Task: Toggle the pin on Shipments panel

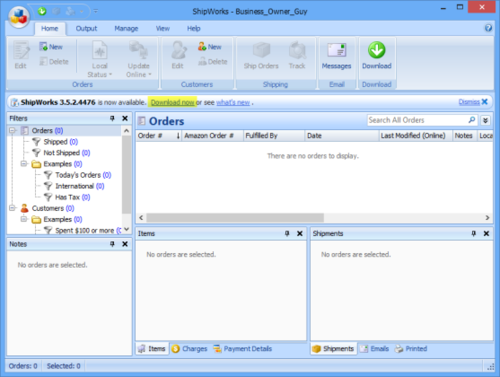Action: (474, 233)
